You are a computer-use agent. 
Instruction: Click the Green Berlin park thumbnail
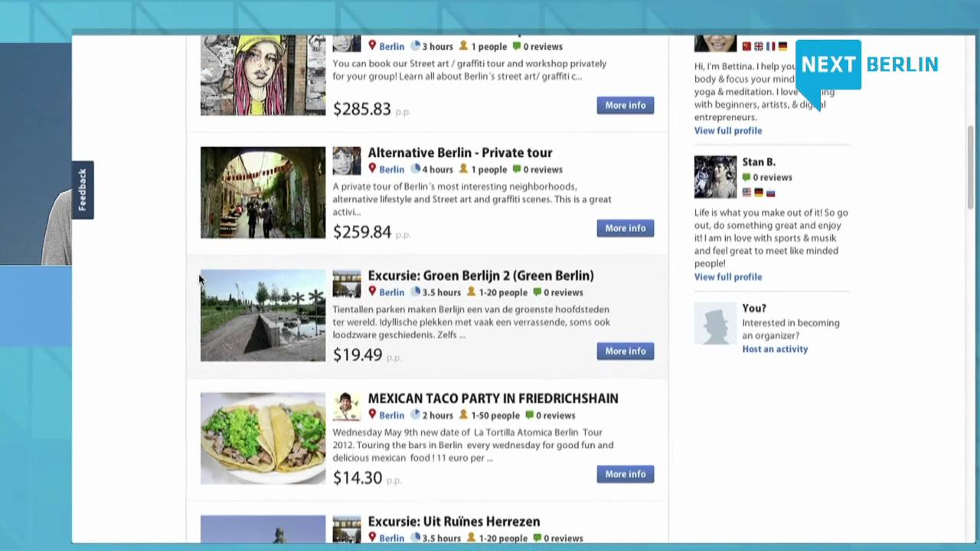[x=263, y=315]
